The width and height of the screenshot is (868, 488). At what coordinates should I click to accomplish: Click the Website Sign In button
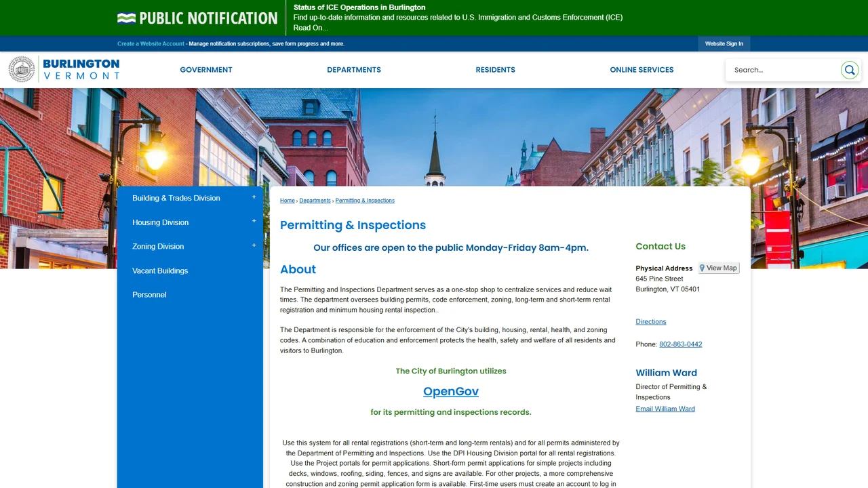point(724,44)
